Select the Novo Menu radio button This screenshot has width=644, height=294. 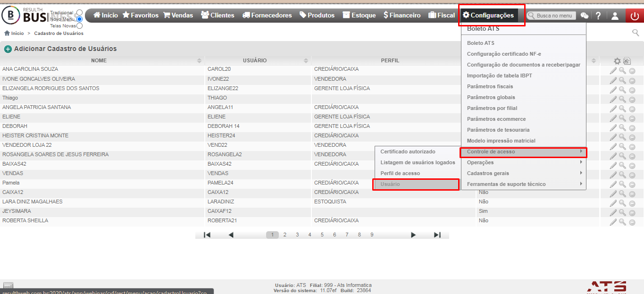tap(79, 19)
